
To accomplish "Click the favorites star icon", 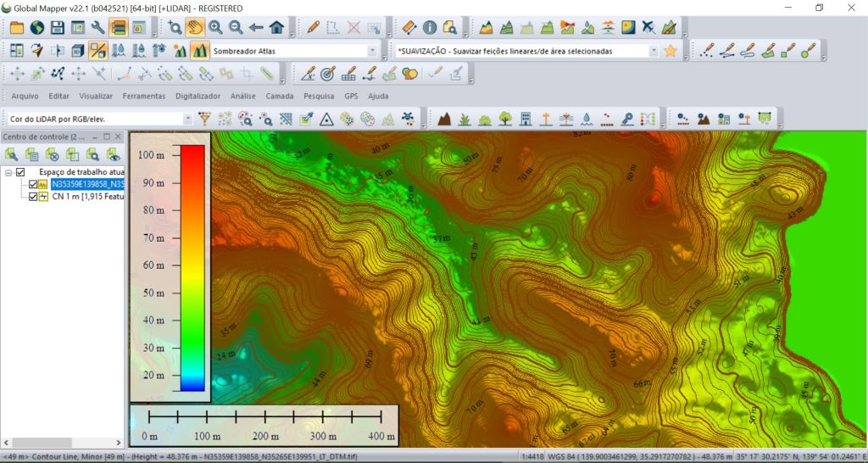I will click(x=670, y=51).
